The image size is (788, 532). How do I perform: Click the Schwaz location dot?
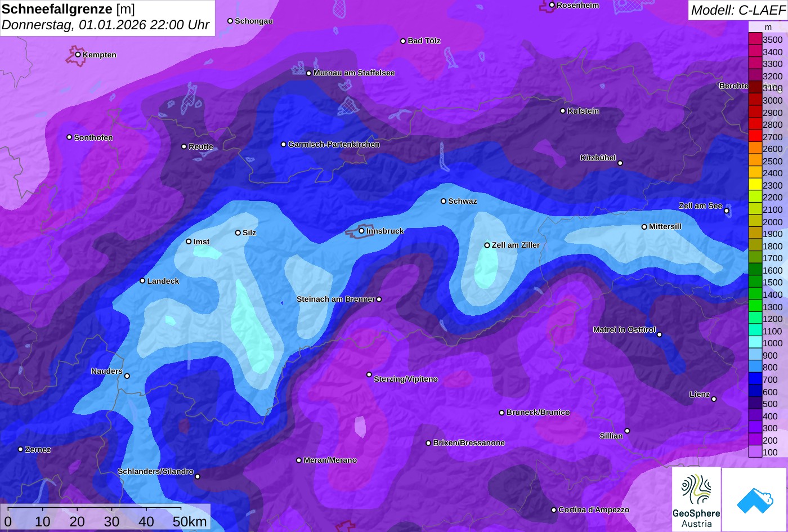(444, 201)
